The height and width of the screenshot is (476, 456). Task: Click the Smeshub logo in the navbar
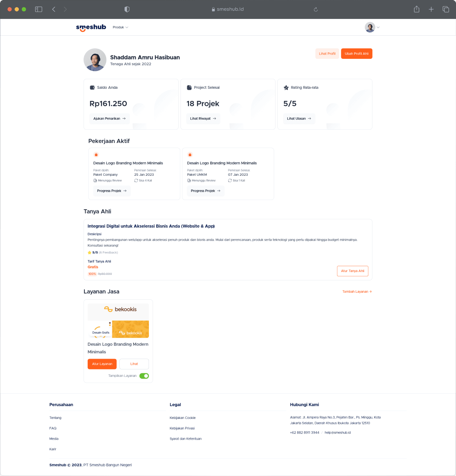pos(91,27)
